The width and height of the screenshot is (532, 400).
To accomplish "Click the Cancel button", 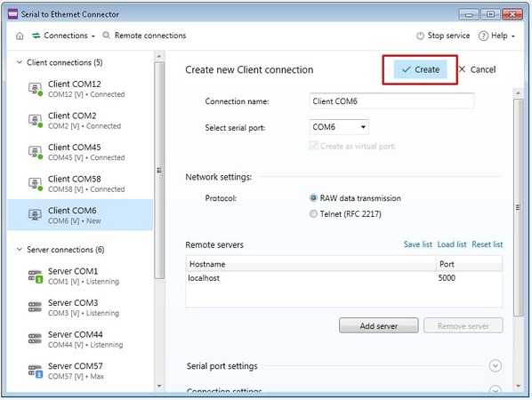I will point(477,69).
